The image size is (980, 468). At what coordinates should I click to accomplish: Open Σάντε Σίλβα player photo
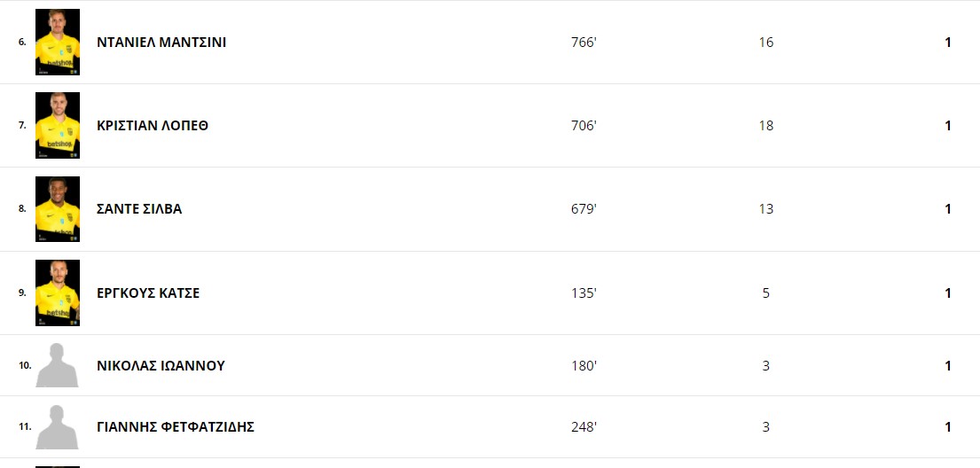[x=58, y=208]
